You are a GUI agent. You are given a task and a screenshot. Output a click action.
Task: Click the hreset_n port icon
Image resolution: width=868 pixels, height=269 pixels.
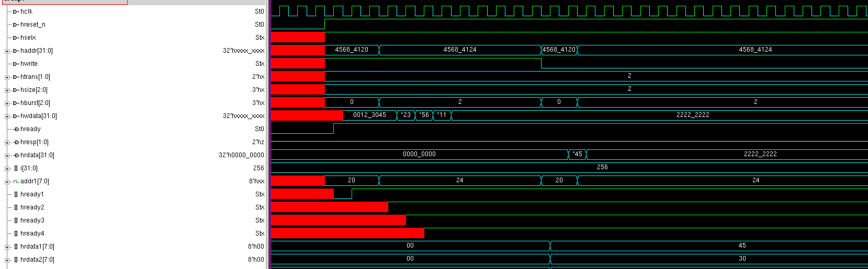(x=16, y=25)
